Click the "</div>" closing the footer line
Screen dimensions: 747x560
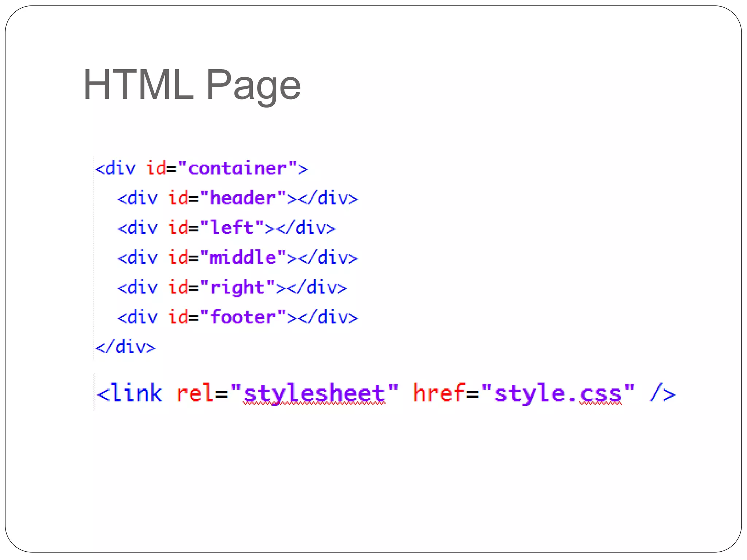click(328, 317)
